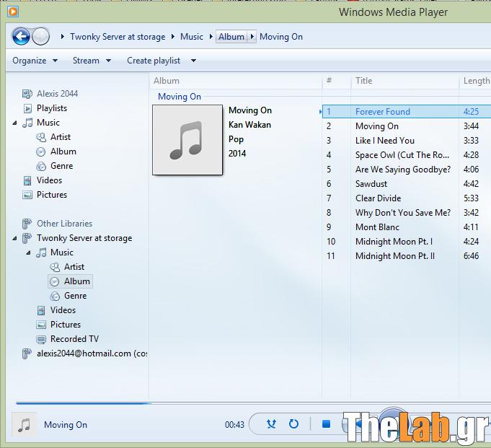The image size is (491, 448).
Task: Click the Videos film icon in local library
Action: point(27,180)
